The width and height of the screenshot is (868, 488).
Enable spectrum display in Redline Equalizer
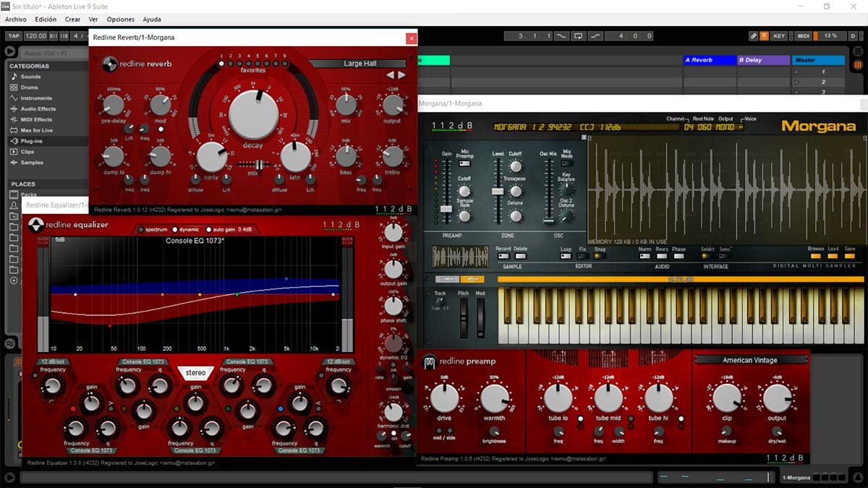click(141, 229)
